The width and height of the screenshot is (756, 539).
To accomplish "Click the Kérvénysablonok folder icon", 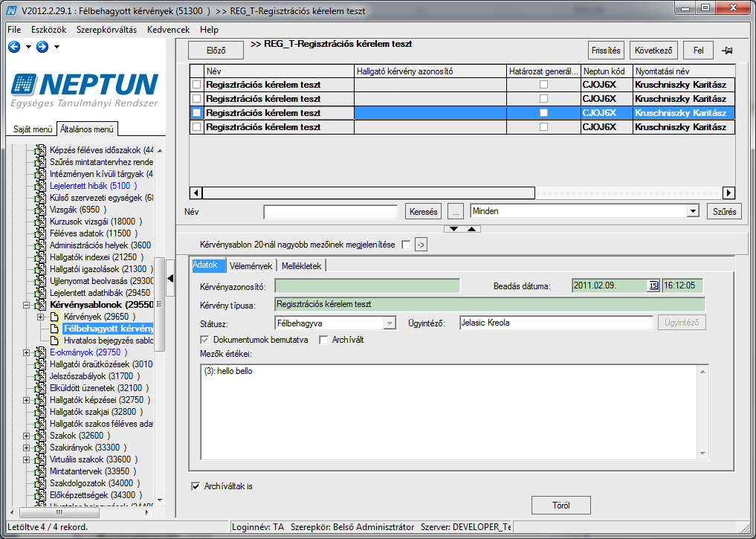I will click(x=40, y=305).
